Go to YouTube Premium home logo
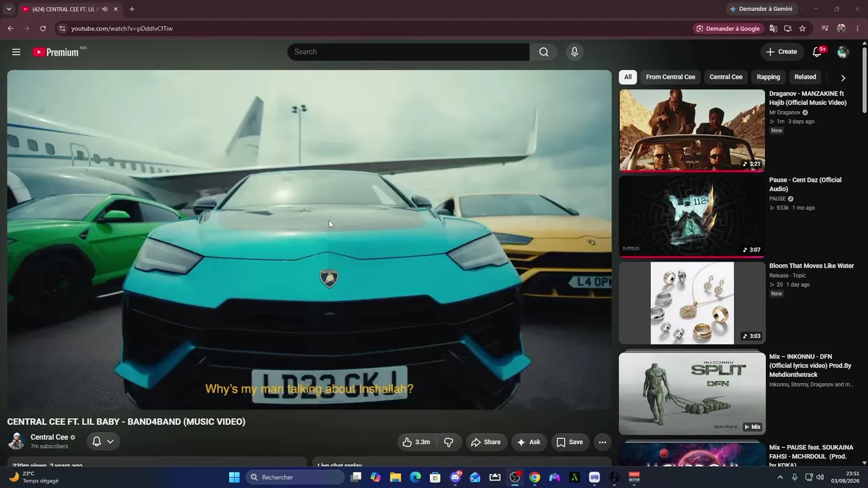The image size is (868, 488). pos(56,52)
